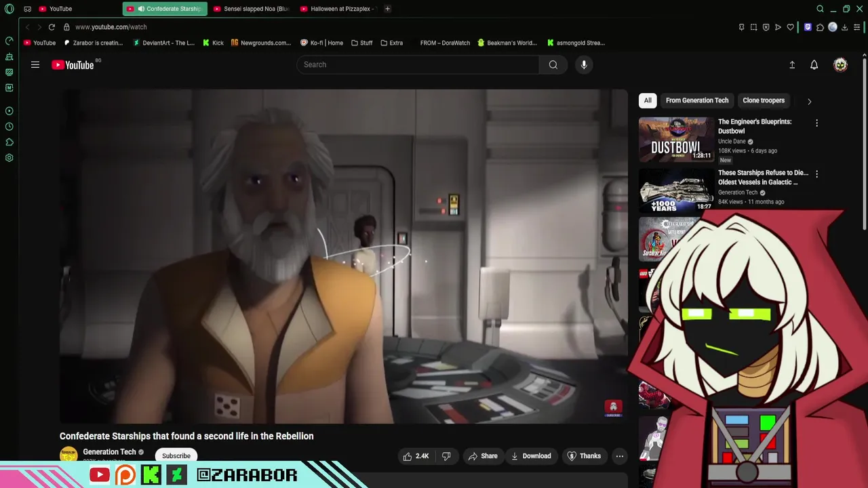The height and width of the screenshot is (488, 868).
Task: Share this video
Action: (x=483, y=456)
